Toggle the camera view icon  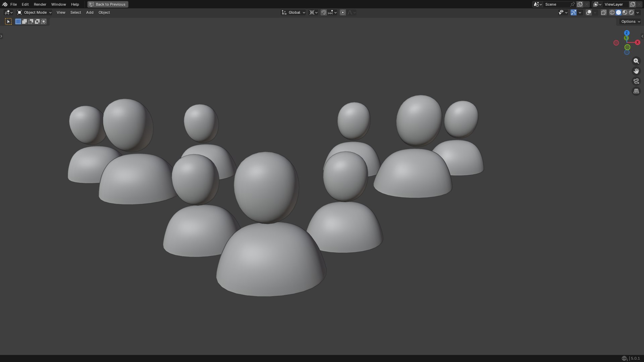pos(636,81)
